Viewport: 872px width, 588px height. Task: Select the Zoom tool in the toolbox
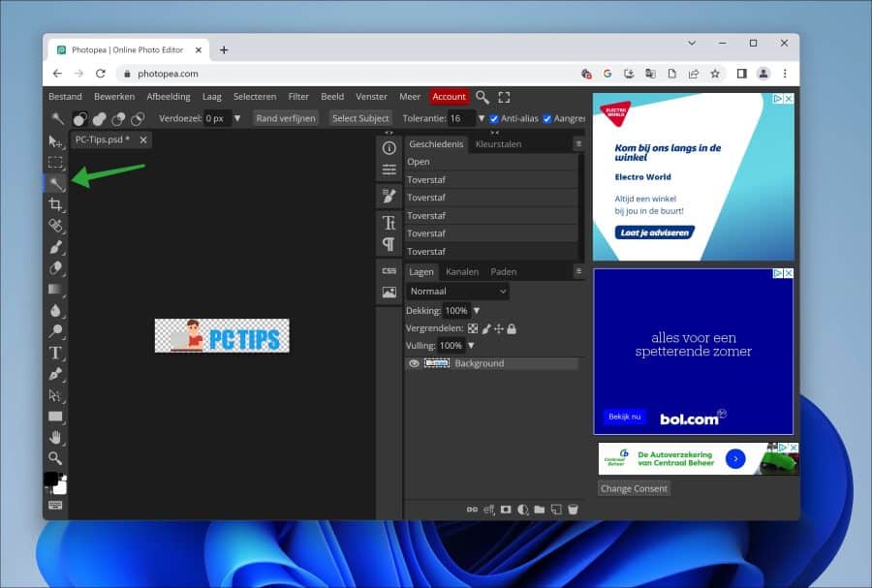click(x=55, y=458)
